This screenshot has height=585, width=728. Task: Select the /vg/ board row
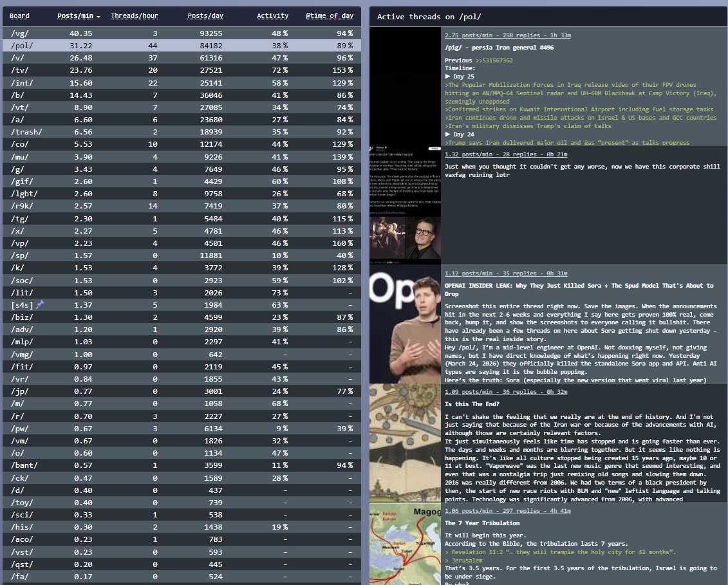[182, 33]
